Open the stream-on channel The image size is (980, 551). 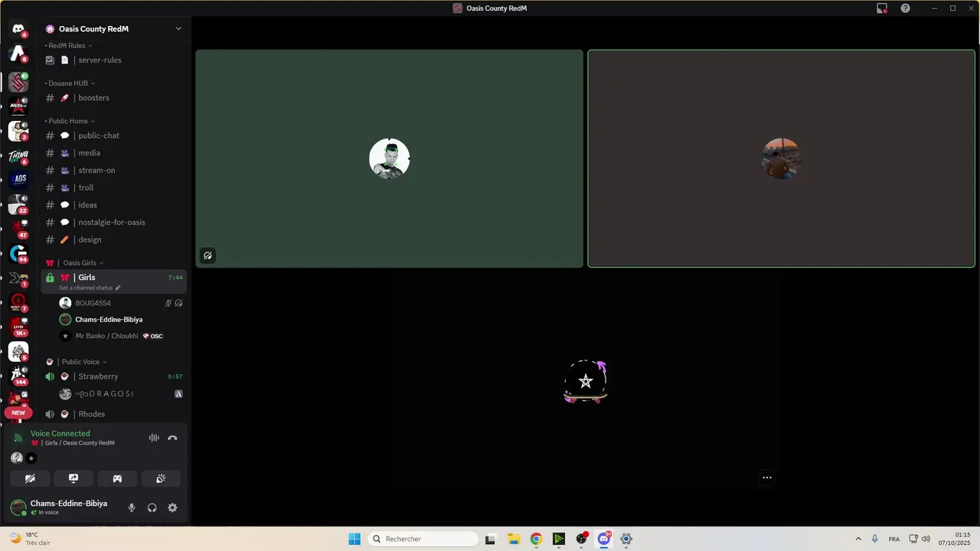114,170
